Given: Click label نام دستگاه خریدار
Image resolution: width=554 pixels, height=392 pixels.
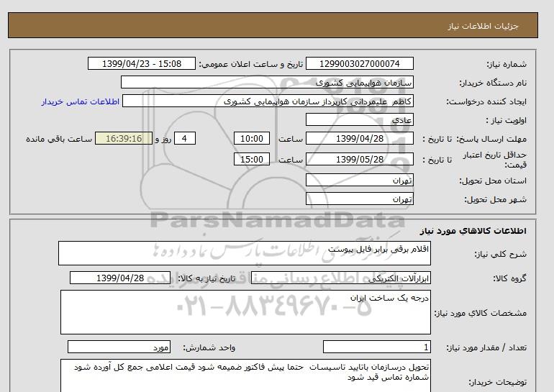Looking at the screenshot, I should [x=493, y=83].
